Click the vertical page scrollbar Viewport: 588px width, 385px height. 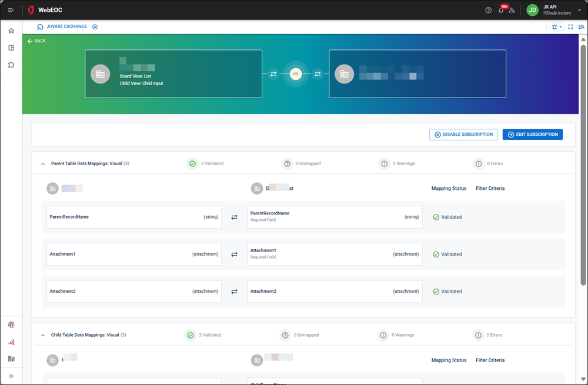coord(583,165)
